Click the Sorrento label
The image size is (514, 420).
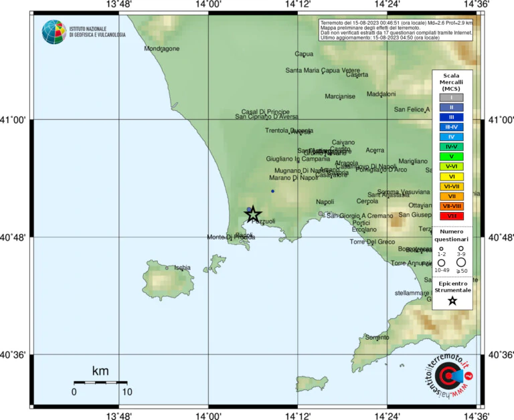coord(377,337)
